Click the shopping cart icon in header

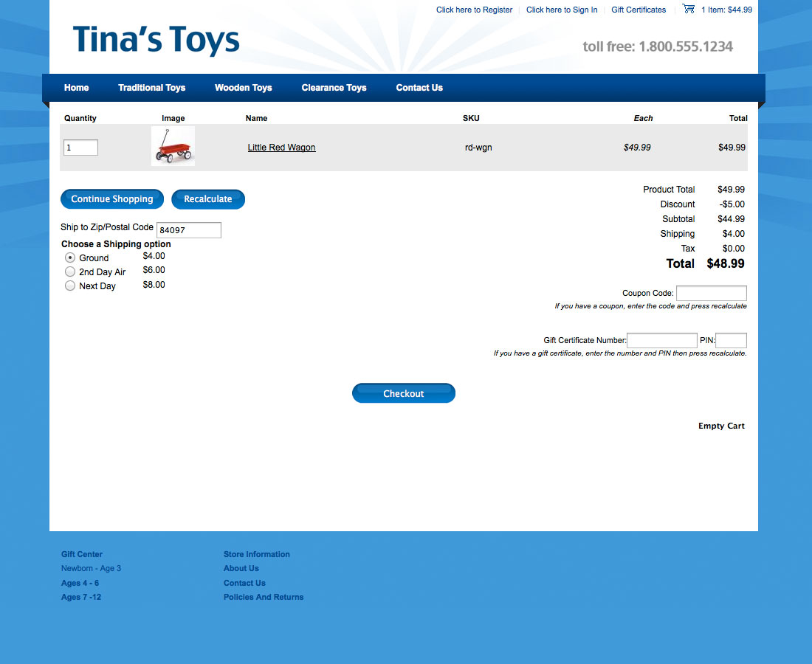click(688, 9)
